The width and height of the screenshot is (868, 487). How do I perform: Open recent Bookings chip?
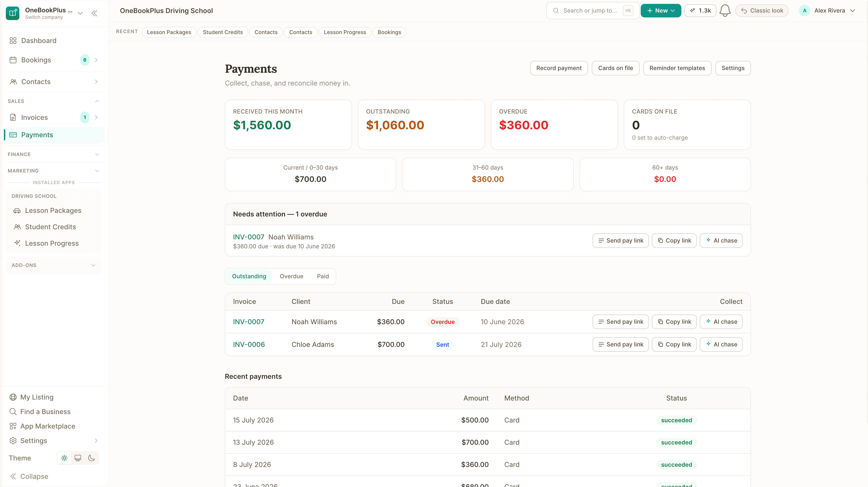coord(389,32)
